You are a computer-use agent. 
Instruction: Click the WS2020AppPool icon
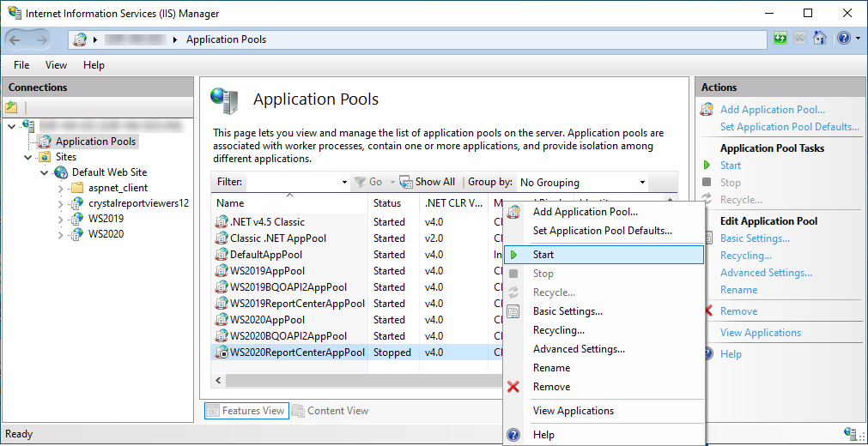(222, 320)
